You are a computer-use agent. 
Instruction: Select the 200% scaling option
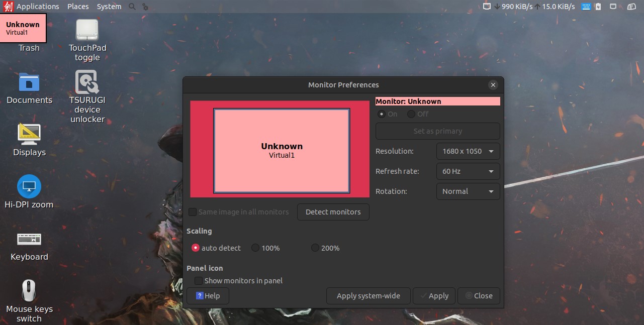315,248
